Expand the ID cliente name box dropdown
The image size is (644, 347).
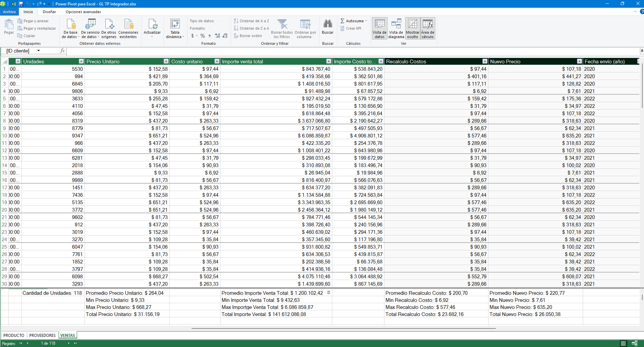[38, 51]
